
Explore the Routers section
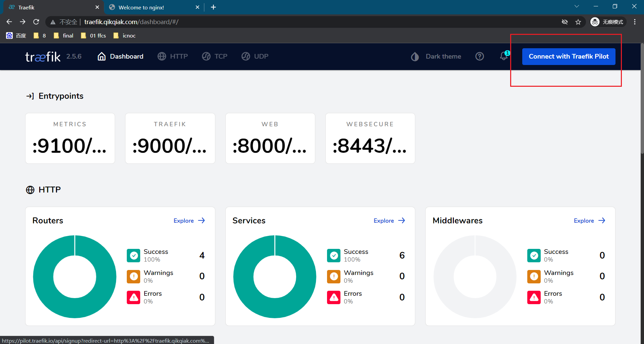189,220
